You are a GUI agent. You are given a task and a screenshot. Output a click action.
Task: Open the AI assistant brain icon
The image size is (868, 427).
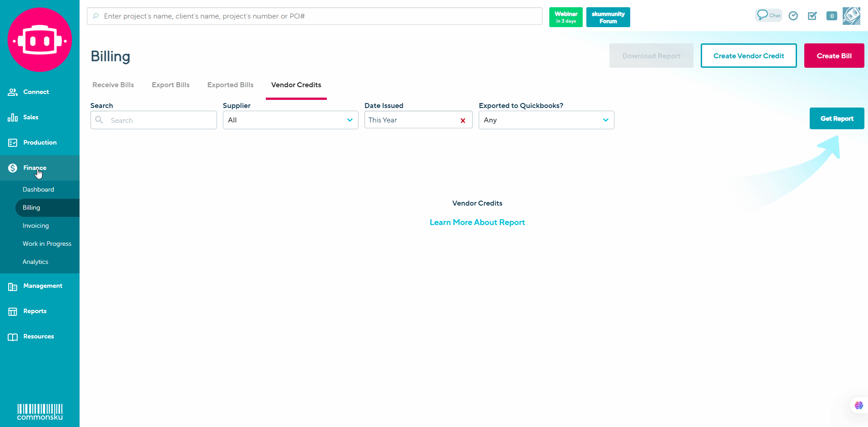[x=859, y=405]
